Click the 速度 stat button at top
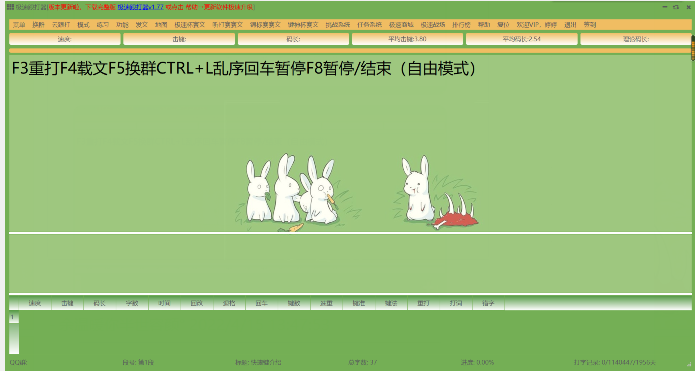 [x=65, y=39]
